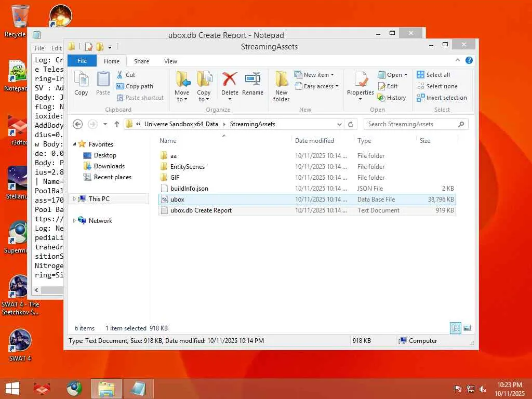
Task: Click Universe Sandbox x64_Data breadcrumb
Action: tap(181, 124)
